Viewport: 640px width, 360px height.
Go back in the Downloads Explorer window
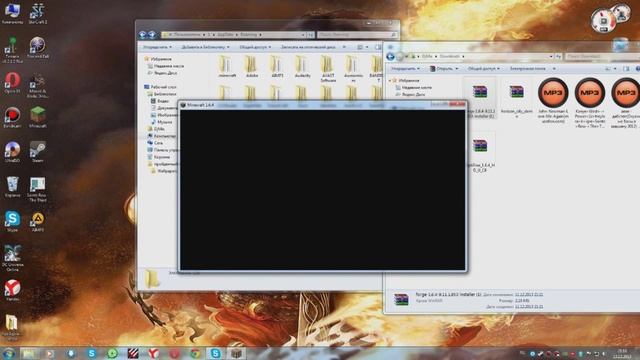click(390, 56)
